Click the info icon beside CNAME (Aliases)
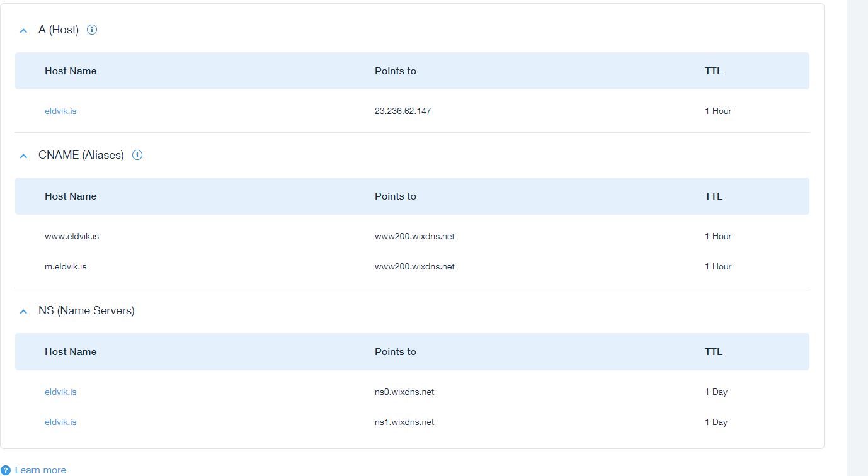 [137, 155]
